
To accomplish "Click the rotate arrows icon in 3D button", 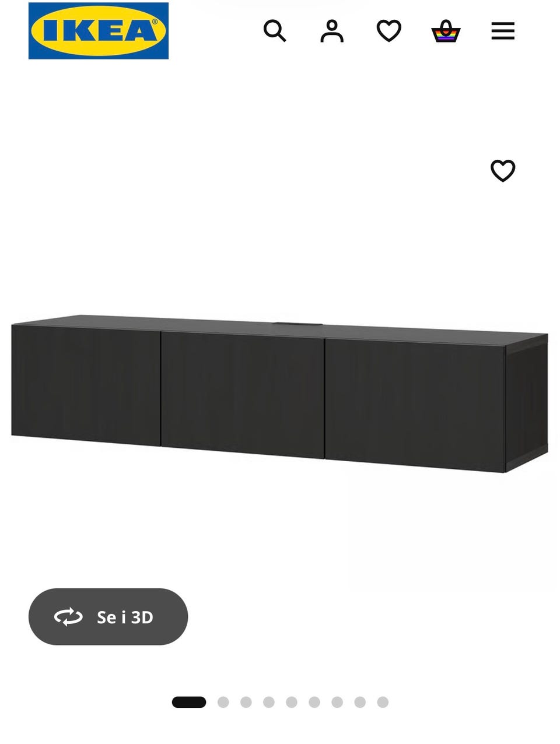I will pyautogui.click(x=68, y=617).
